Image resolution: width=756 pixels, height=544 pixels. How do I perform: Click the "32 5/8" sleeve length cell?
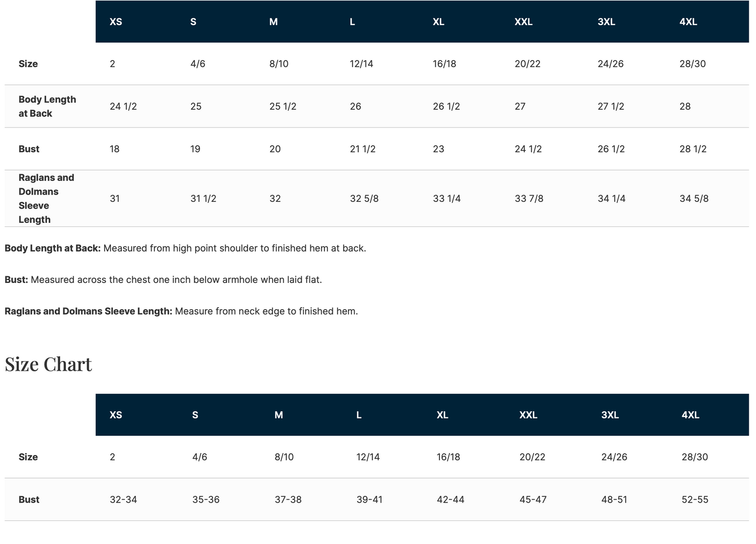(x=364, y=199)
